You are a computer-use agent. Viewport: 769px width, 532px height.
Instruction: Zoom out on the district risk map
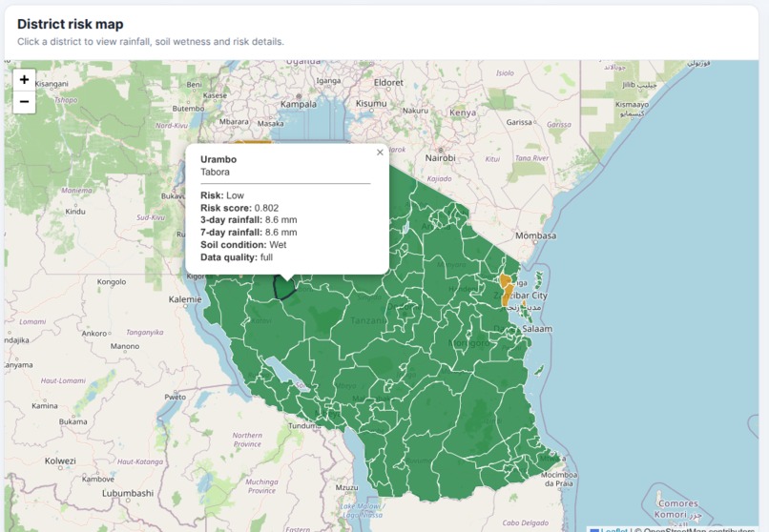click(24, 102)
